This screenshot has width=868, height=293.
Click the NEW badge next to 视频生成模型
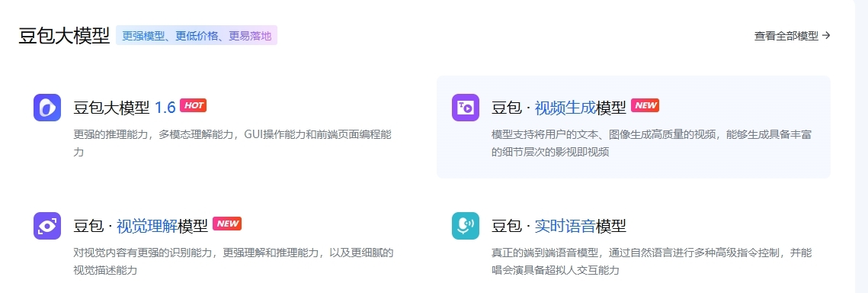(x=645, y=105)
